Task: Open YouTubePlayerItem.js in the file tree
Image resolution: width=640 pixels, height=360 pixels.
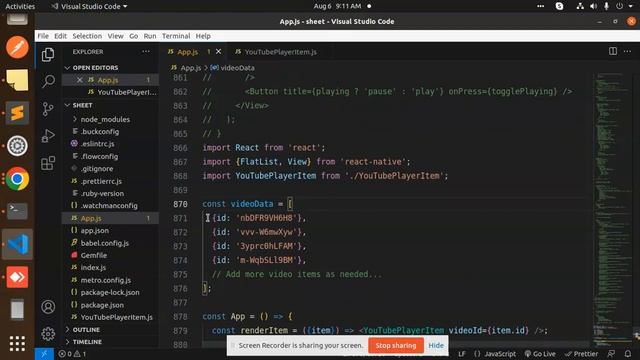Action: click(x=116, y=317)
